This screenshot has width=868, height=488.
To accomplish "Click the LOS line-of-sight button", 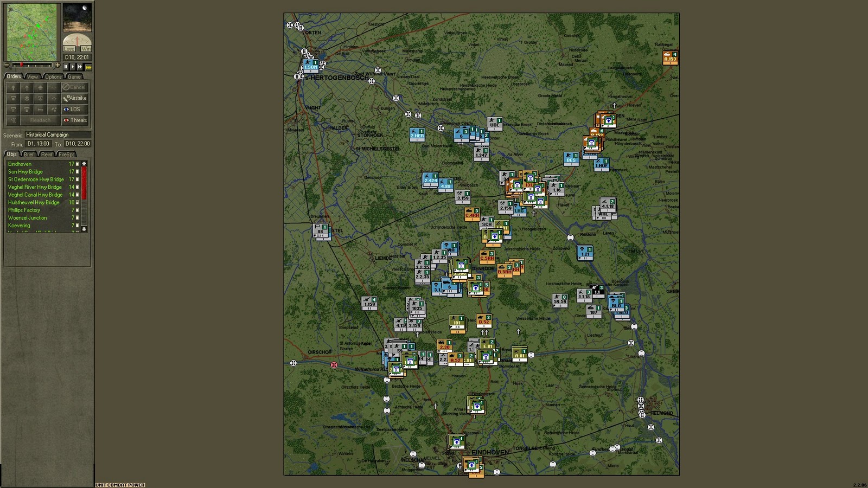I will point(75,109).
